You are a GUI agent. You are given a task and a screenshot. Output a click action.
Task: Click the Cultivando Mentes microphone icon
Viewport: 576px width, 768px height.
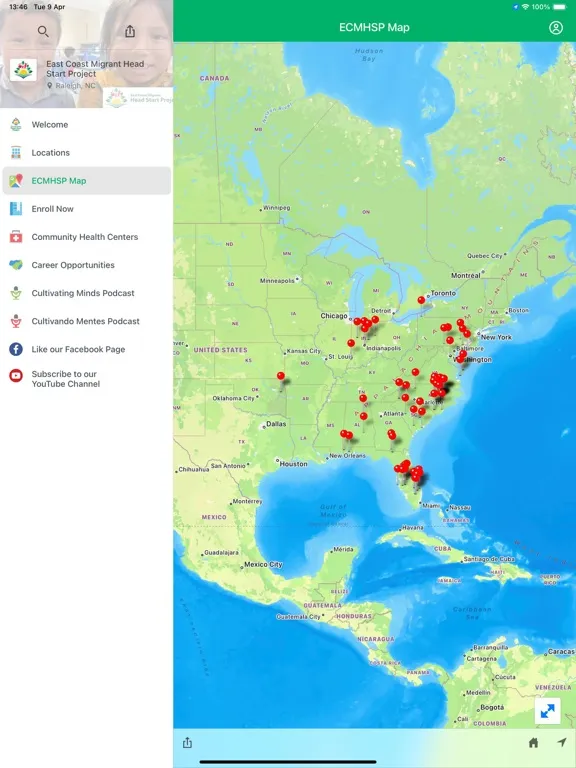16,321
